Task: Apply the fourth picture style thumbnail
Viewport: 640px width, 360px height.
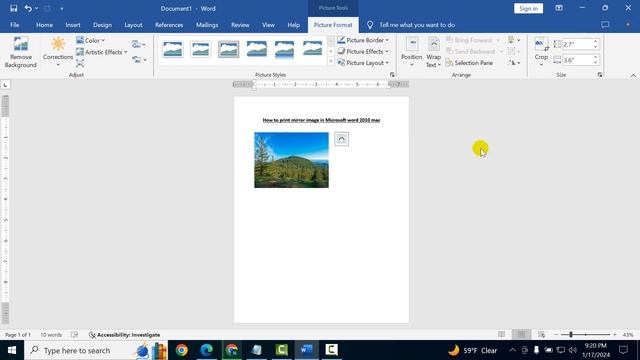Action: coord(256,49)
